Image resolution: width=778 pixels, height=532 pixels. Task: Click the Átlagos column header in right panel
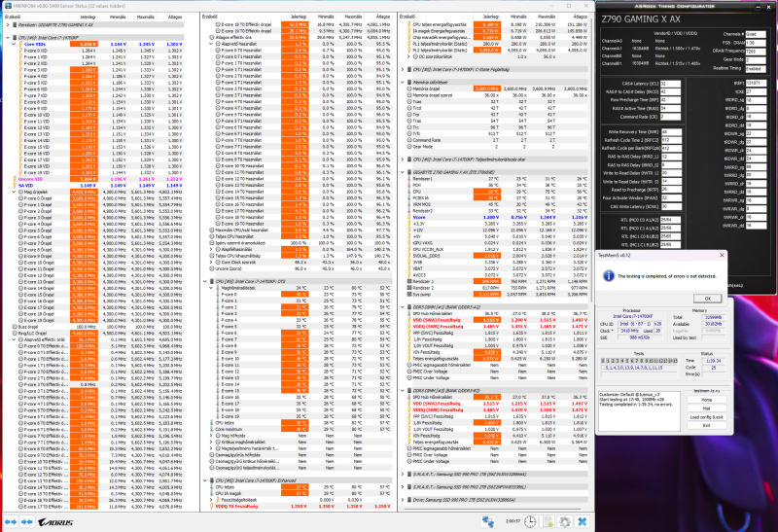(580, 17)
